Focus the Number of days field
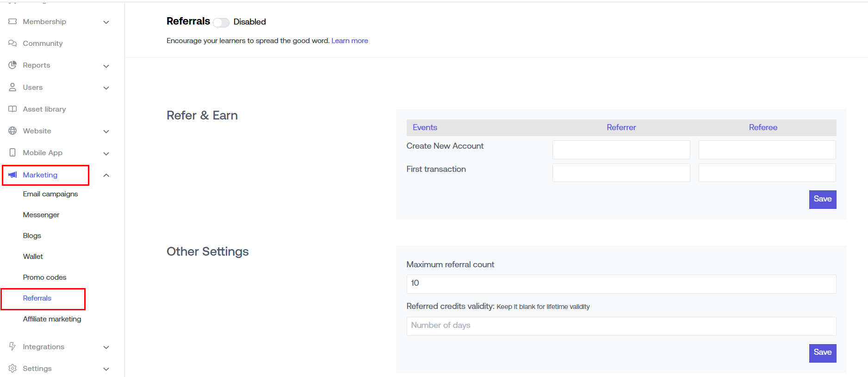The image size is (868, 377). pos(621,326)
